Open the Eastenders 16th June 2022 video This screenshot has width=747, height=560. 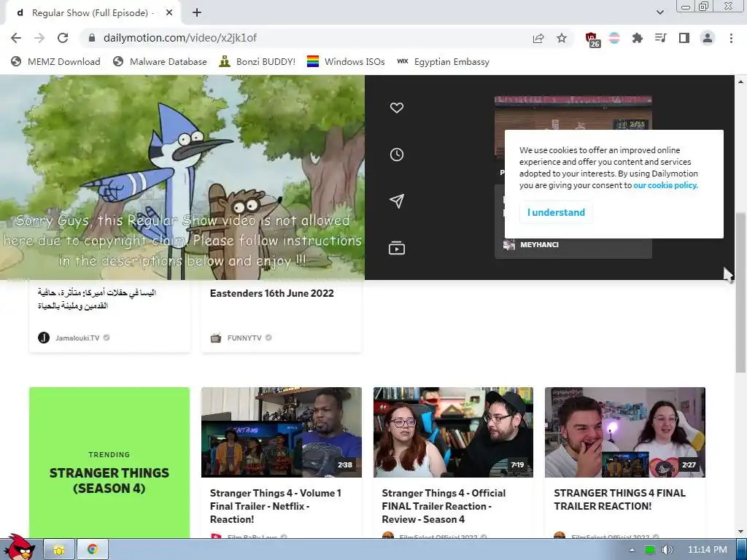coord(271,293)
